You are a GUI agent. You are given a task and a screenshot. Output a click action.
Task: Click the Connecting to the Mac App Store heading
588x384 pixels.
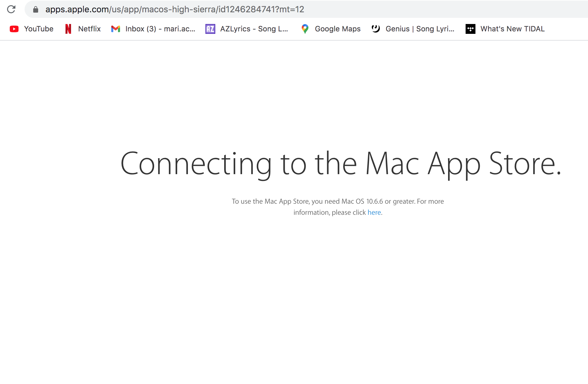[341, 164]
